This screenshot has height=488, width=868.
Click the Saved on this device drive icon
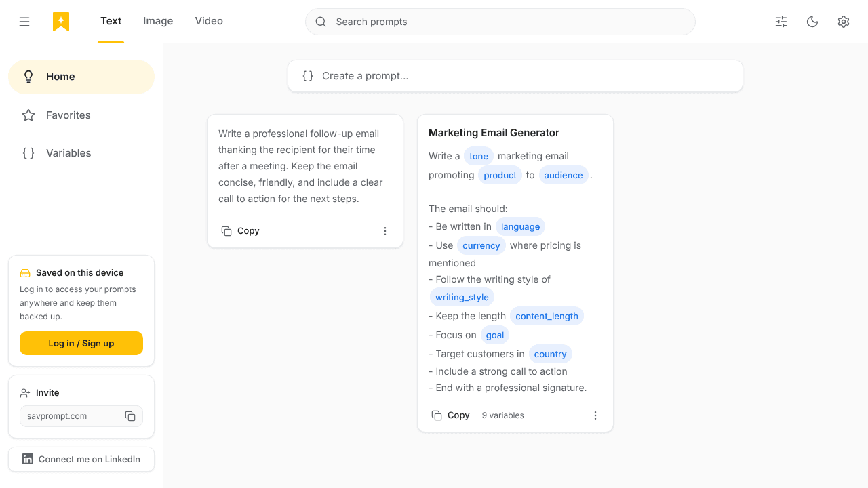25,273
